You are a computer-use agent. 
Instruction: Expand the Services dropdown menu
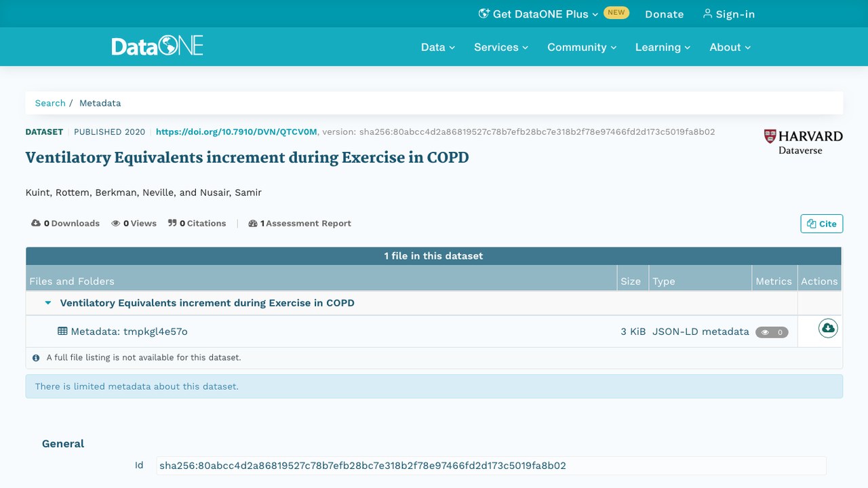pyautogui.click(x=501, y=47)
